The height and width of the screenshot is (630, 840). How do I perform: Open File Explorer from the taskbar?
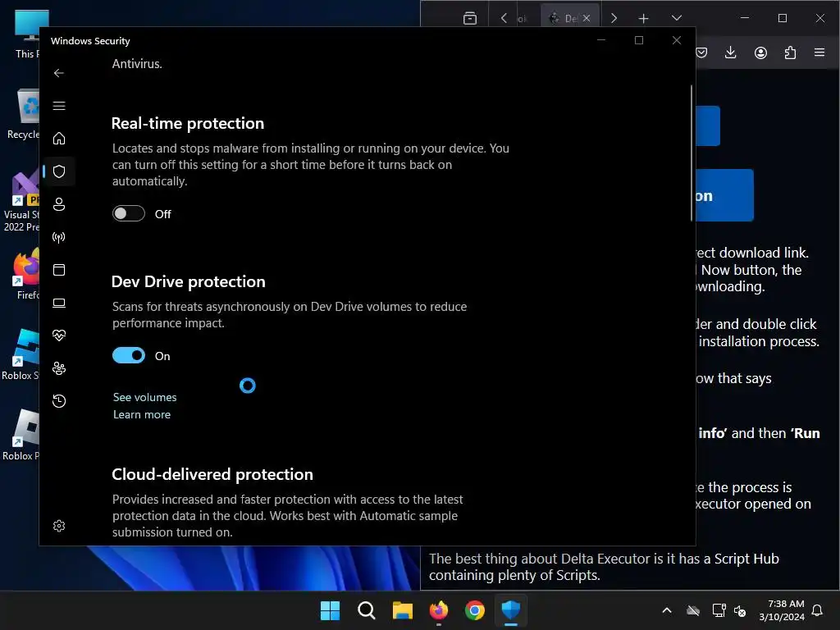402,610
